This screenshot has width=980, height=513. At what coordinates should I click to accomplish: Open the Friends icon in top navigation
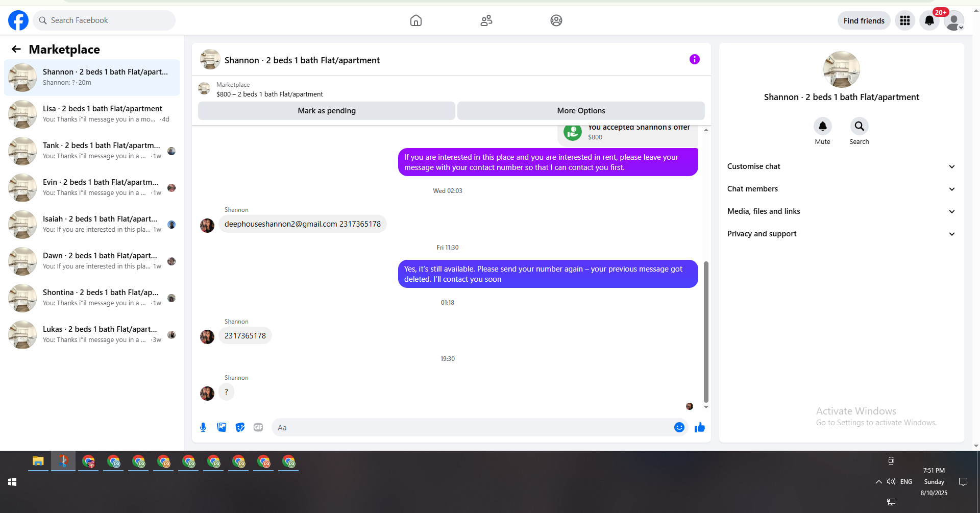point(486,20)
